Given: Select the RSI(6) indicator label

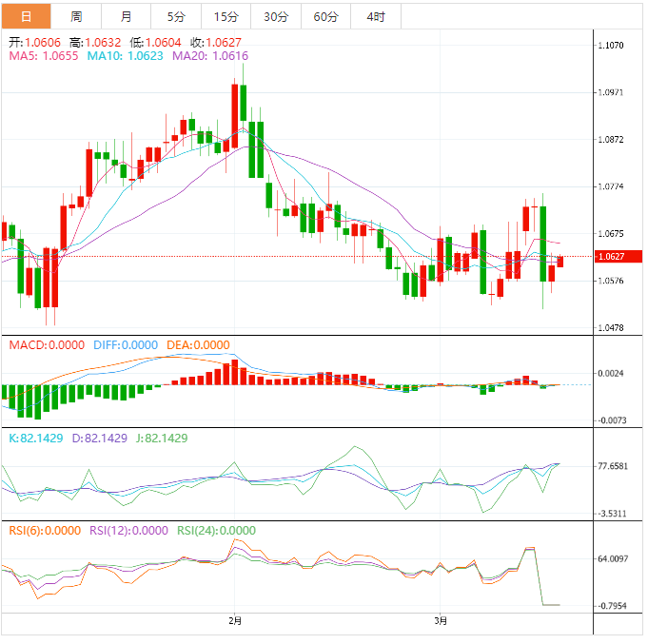Looking at the screenshot, I should click(44, 531).
